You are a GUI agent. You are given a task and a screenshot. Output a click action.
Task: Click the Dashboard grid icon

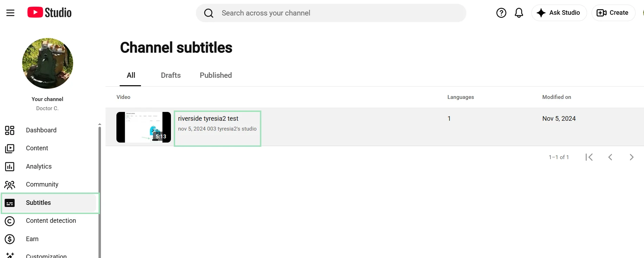point(9,130)
